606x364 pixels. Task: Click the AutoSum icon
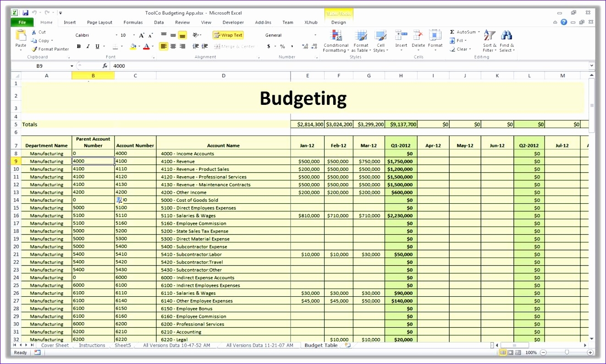[x=463, y=32]
